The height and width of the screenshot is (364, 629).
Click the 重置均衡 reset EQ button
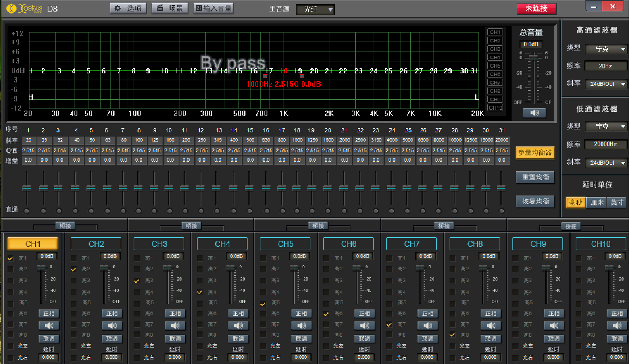(x=535, y=177)
